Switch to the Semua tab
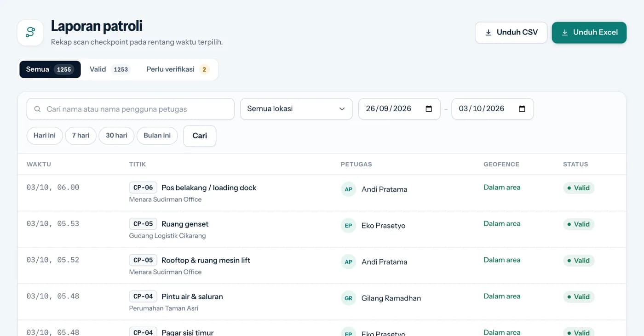Screen dimensions: 644x336 [50, 69]
